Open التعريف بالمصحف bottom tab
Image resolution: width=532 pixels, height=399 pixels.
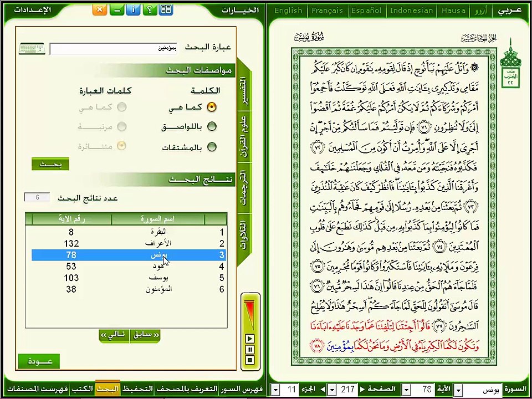point(187,389)
